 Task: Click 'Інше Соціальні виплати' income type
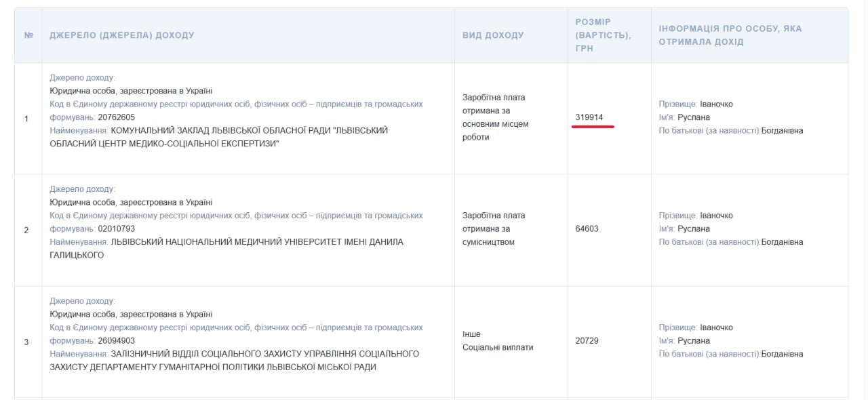(498, 340)
